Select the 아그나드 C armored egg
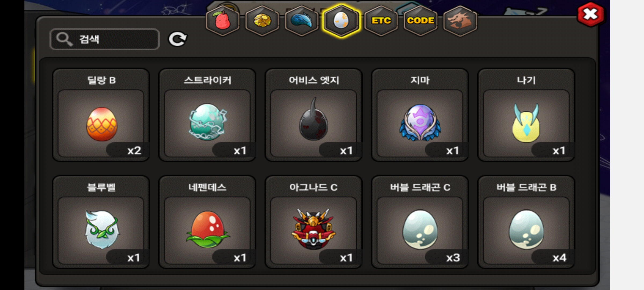644x290 pixels. pyautogui.click(x=313, y=222)
